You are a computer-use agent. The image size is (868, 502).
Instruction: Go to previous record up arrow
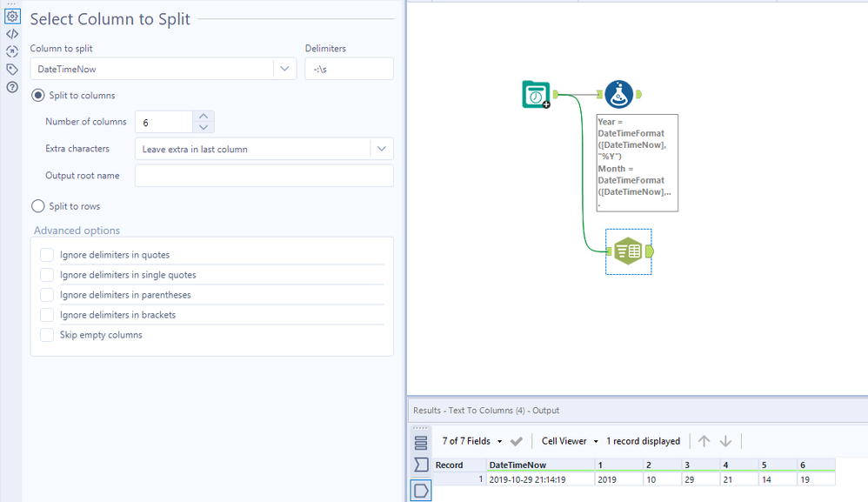click(x=704, y=441)
